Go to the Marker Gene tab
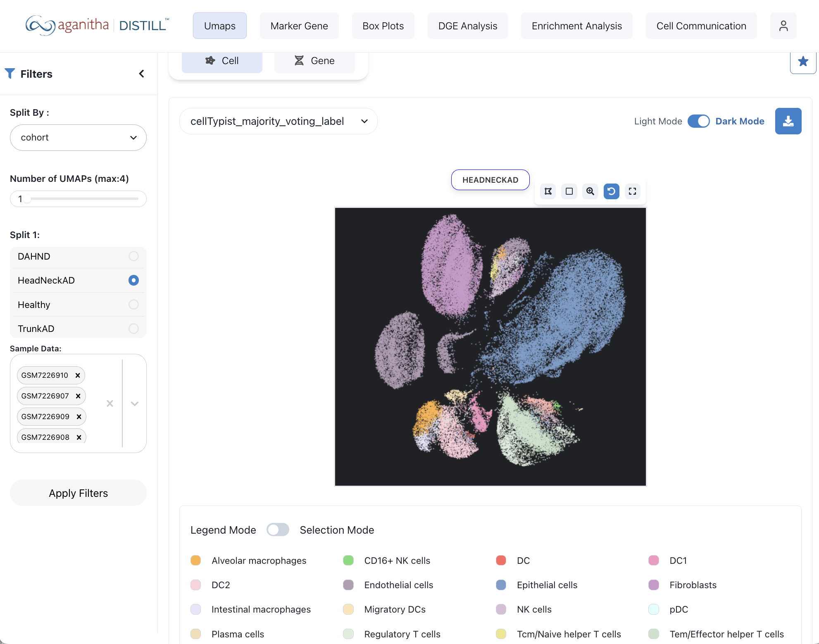Viewport: 819px width, 644px height. (x=299, y=26)
